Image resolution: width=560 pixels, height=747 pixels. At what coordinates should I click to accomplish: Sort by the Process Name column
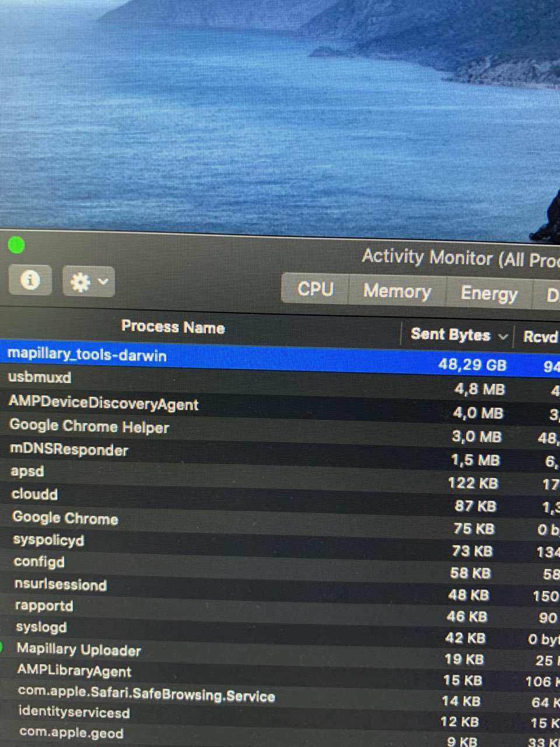point(173,327)
